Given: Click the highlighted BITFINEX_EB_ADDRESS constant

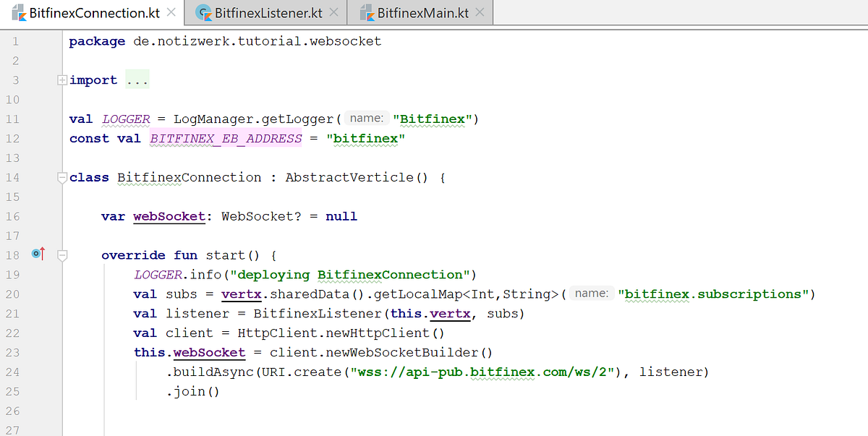Looking at the screenshot, I should pyautogui.click(x=227, y=138).
